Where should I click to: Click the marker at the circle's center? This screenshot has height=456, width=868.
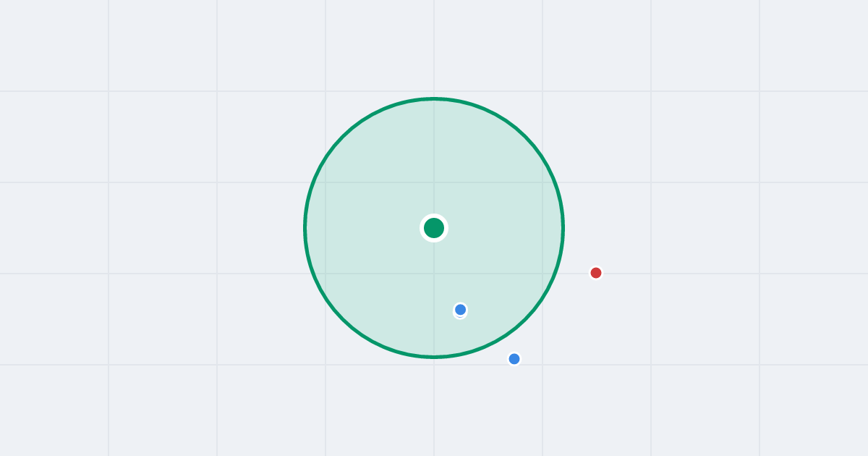click(x=434, y=228)
